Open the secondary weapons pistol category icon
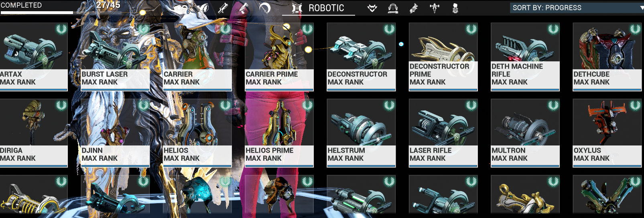Viewport: 644px width, 218px height. tap(244, 8)
